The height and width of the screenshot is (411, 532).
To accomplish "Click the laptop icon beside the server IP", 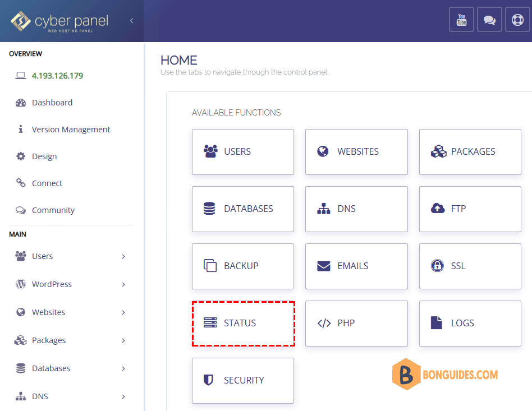I will point(21,75).
